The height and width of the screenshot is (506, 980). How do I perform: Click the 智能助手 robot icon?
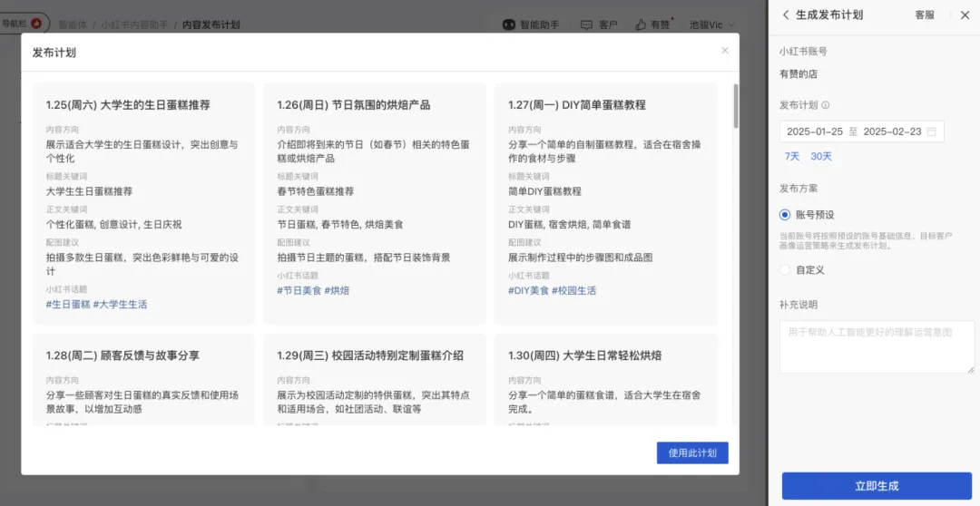[509, 24]
